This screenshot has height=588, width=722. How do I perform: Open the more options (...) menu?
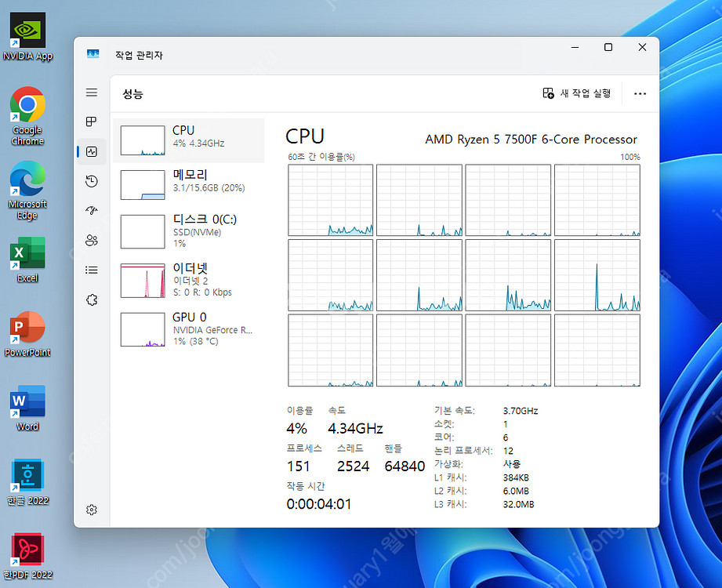[x=640, y=93]
